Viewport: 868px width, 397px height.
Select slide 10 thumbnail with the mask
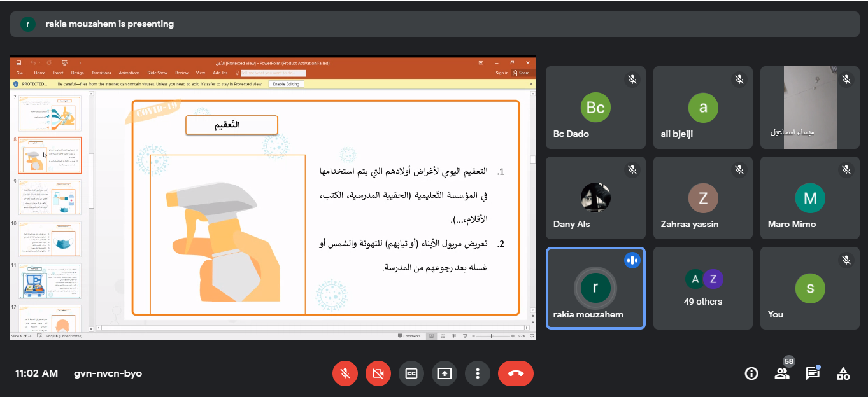50,239
